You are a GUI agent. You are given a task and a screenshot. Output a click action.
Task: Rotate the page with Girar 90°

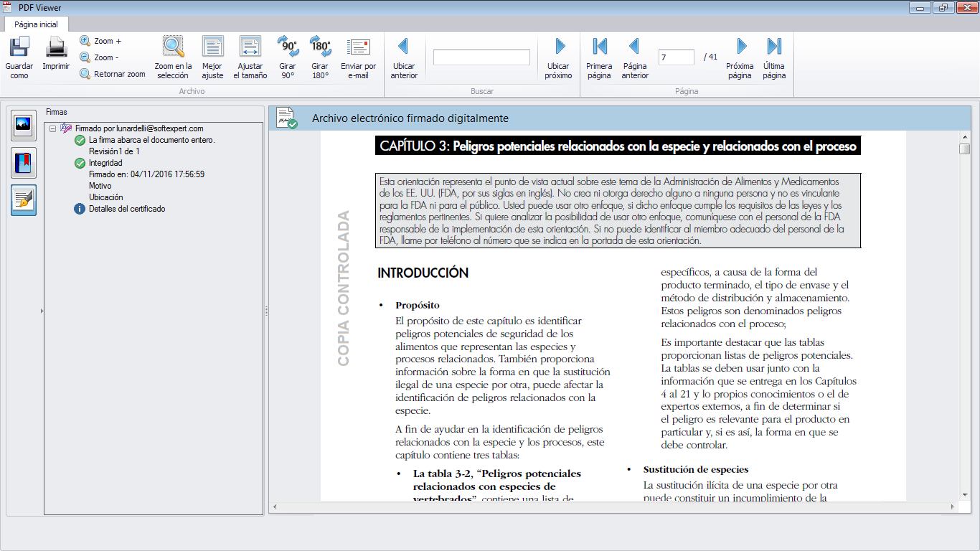288,57
